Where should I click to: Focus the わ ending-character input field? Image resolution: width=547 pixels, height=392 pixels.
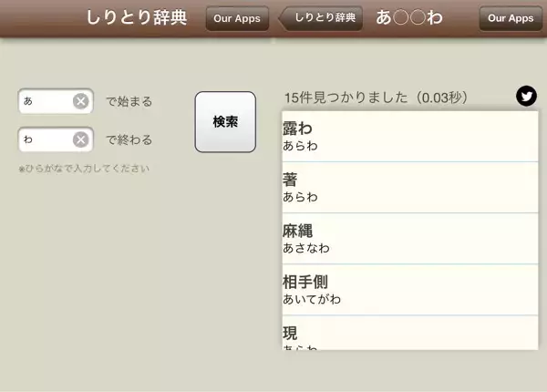pyautogui.click(x=46, y=139)
